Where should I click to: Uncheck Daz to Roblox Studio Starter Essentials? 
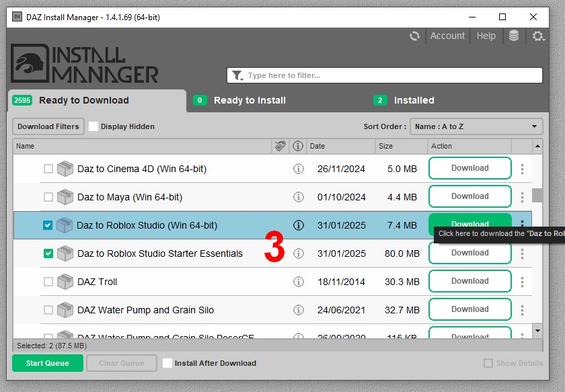pos(48,253)
